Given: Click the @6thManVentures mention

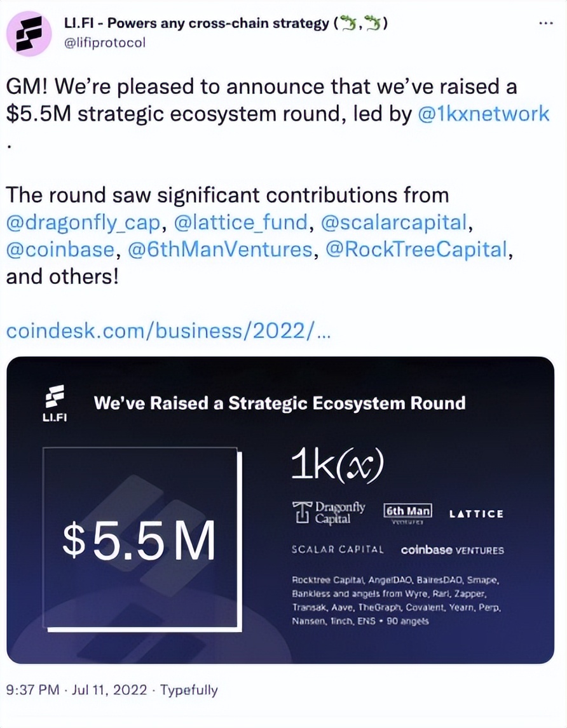Looking at the screenshot, I should tap(221, 250).
